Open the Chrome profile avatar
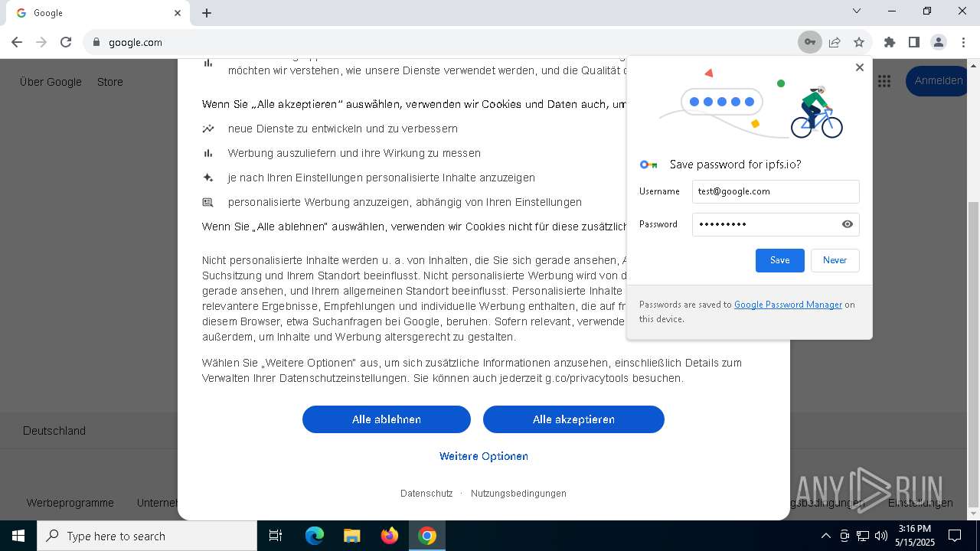Viewport: 980px width, 551px height. 939,42
